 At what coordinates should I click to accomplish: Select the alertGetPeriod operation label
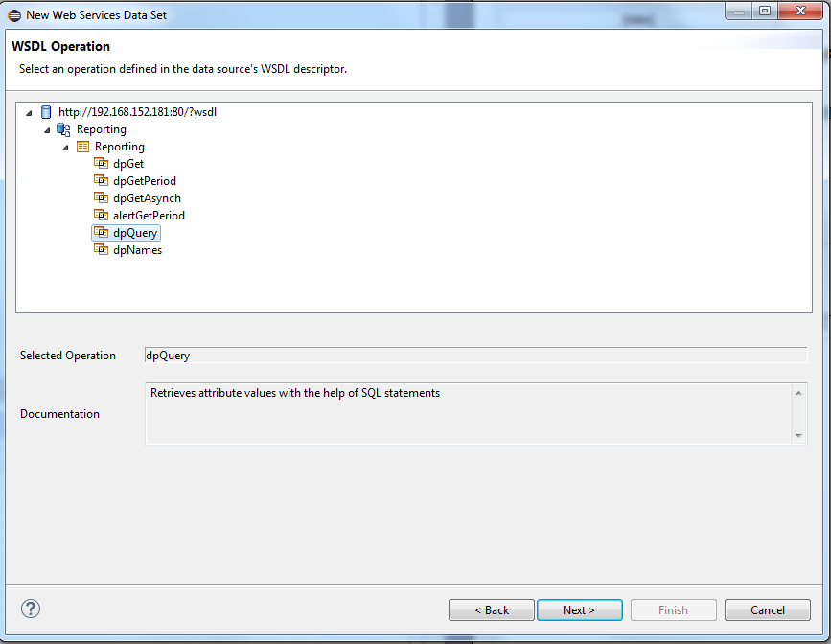coord(149,216)
